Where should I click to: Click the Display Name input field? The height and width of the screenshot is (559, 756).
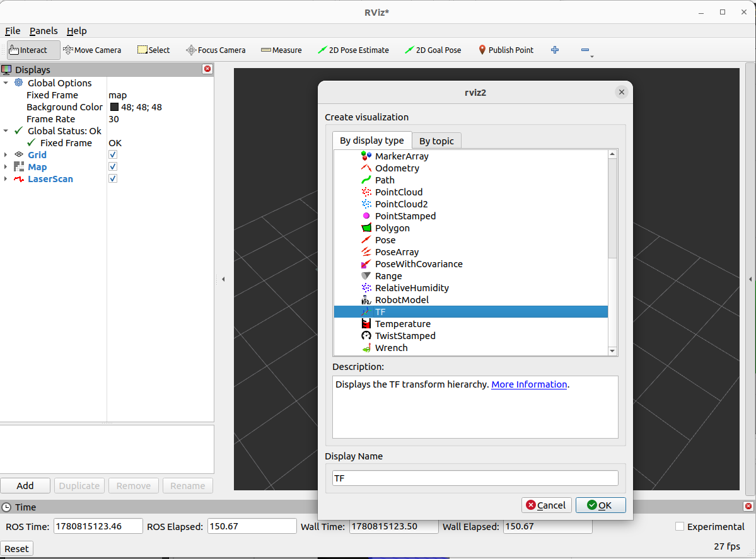475,478
